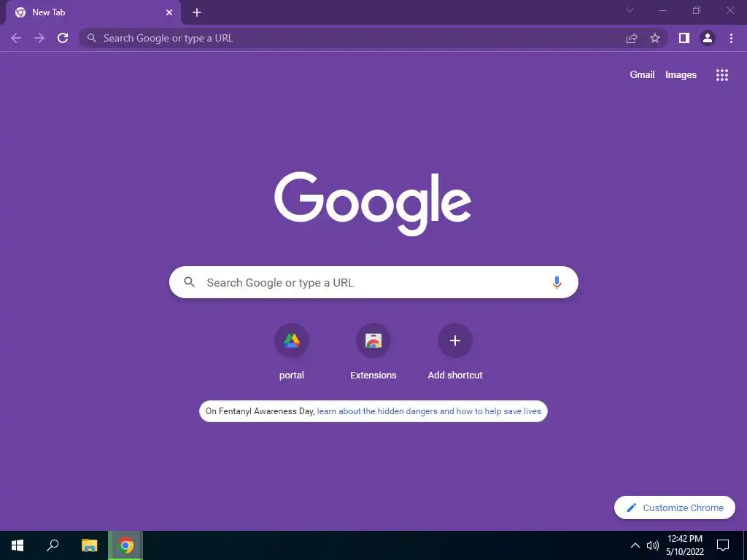Open the volume control icon
Image resolution: width=747 pixels, height=560 pixels.
point(653,545)
